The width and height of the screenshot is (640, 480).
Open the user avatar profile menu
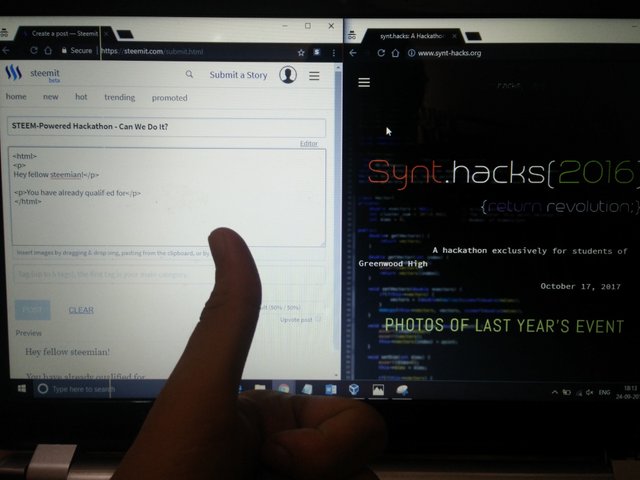[x=288, y=75]
